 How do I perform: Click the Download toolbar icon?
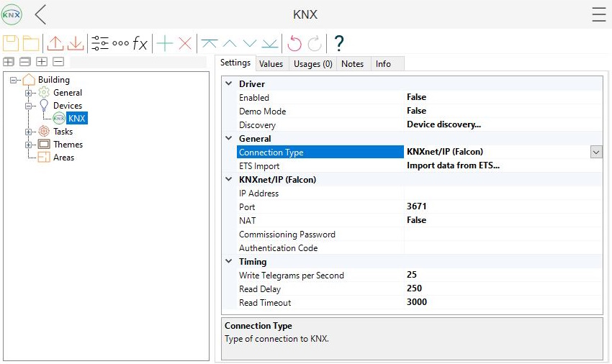tap(76, 43)
